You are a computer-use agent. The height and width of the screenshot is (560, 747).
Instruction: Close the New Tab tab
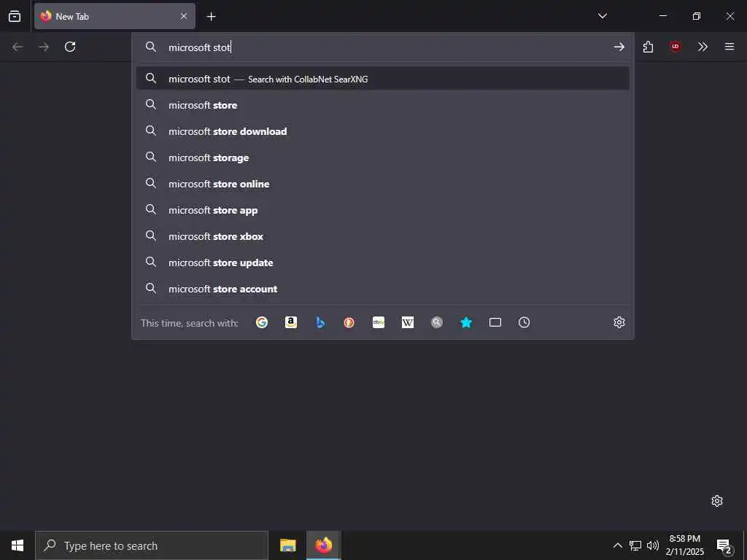(183, 16)
